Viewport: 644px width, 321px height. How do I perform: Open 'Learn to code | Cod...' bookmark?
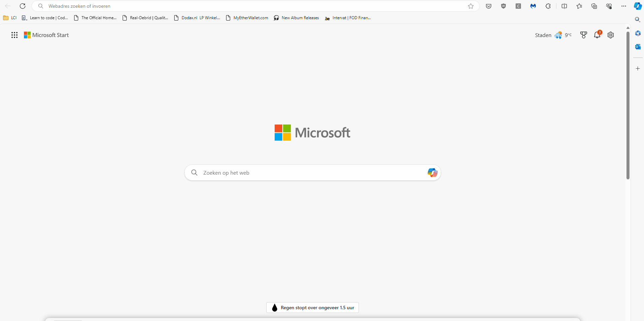pos(45,18)
